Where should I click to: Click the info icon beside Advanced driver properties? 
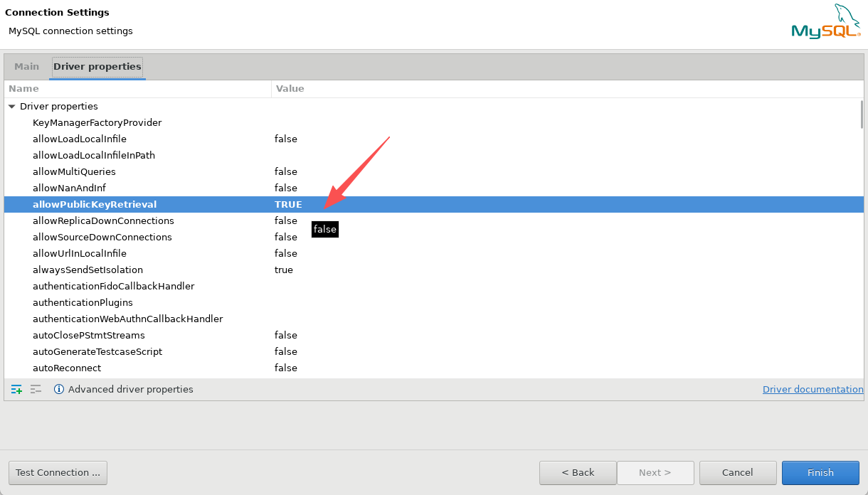tap(59, 389)
